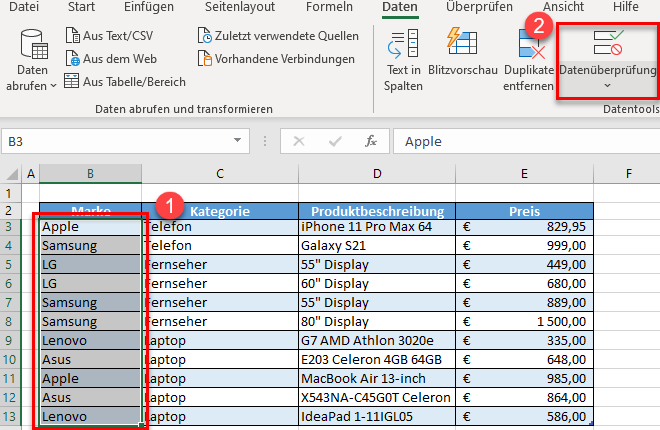Viewport: 660px width, 430px height.
Task: Click Aus Tabelle/Bereich option
Action: (x=125, y=81)
